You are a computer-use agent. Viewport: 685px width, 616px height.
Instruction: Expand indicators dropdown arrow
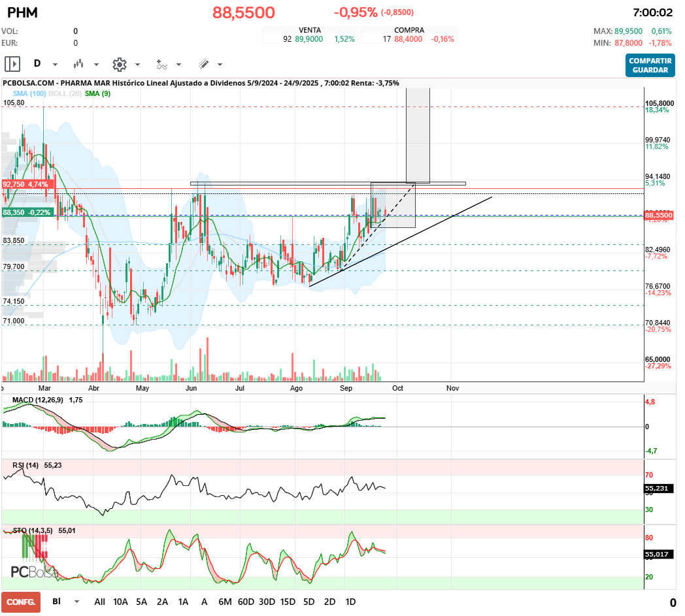(178, 65)
